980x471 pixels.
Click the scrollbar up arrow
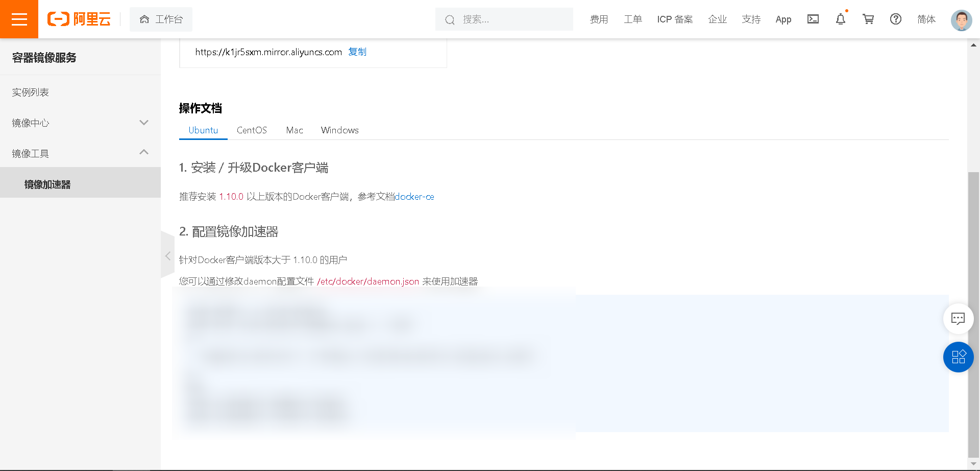(x=973, y=45)
